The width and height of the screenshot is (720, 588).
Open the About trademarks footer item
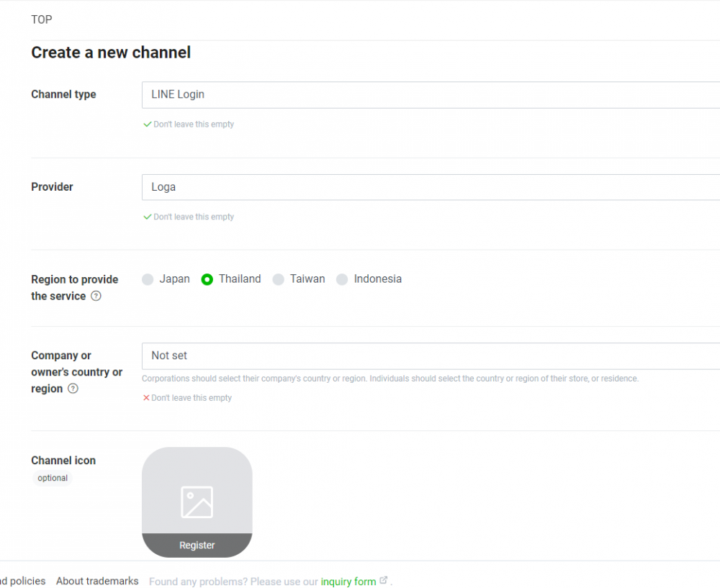pos(97,581)
